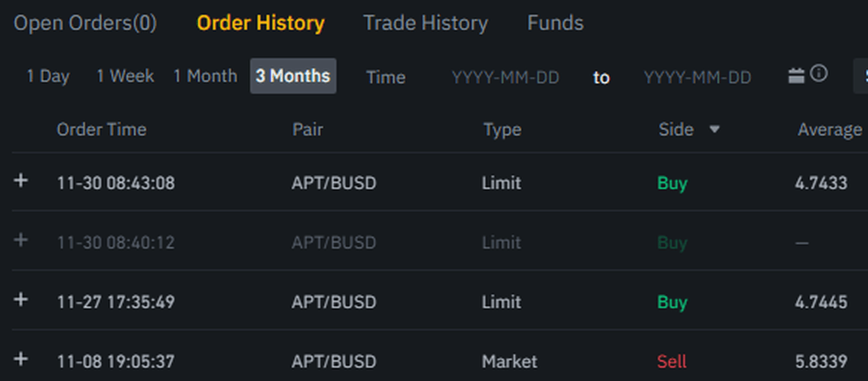Filter orders by 1 Month

(x=205, y=76)
